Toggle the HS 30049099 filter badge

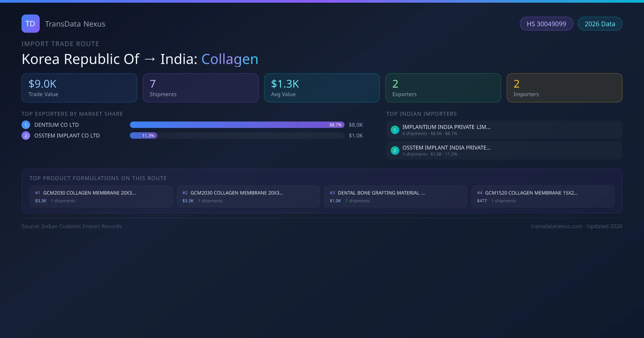[x=546, y=24]
